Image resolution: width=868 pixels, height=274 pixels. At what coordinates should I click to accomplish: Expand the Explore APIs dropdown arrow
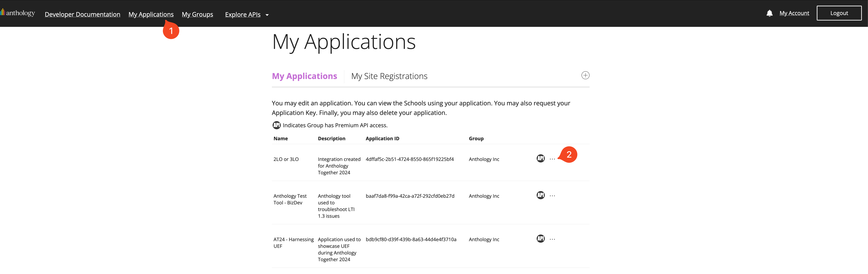267,15
